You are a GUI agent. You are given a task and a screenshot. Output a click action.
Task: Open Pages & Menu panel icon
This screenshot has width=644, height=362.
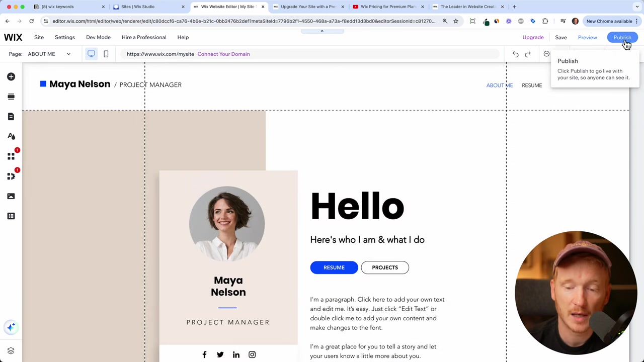coord(11,117)
